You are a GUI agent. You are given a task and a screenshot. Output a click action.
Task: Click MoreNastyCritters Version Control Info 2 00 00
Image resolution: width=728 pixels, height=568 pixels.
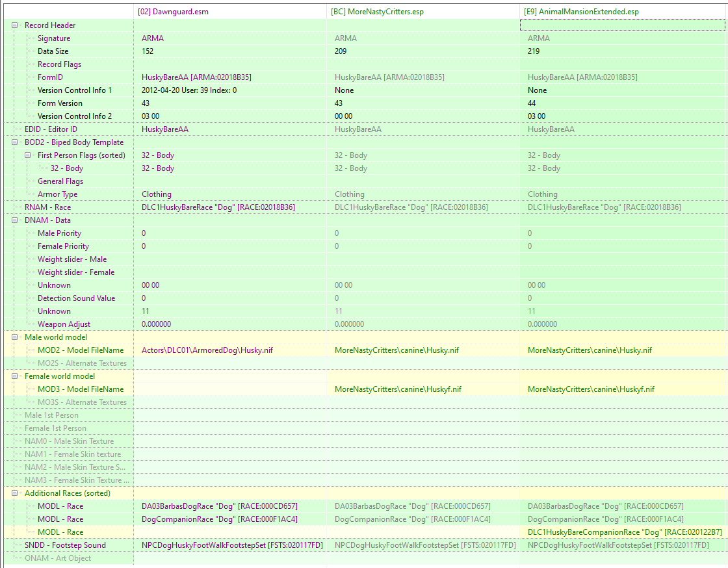344,116
